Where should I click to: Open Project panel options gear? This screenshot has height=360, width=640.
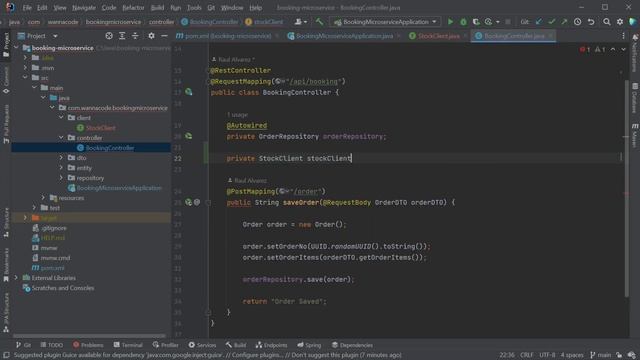(x=151, y=36)
